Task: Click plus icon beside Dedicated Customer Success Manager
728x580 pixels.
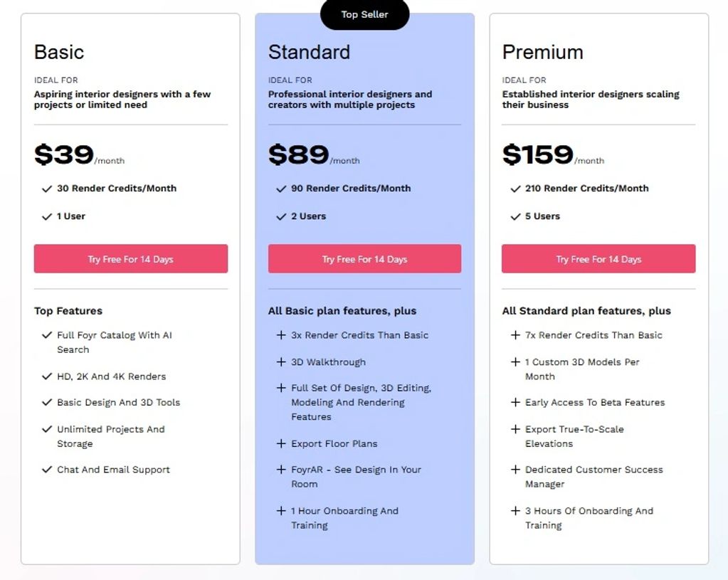Action: point(515,470)
